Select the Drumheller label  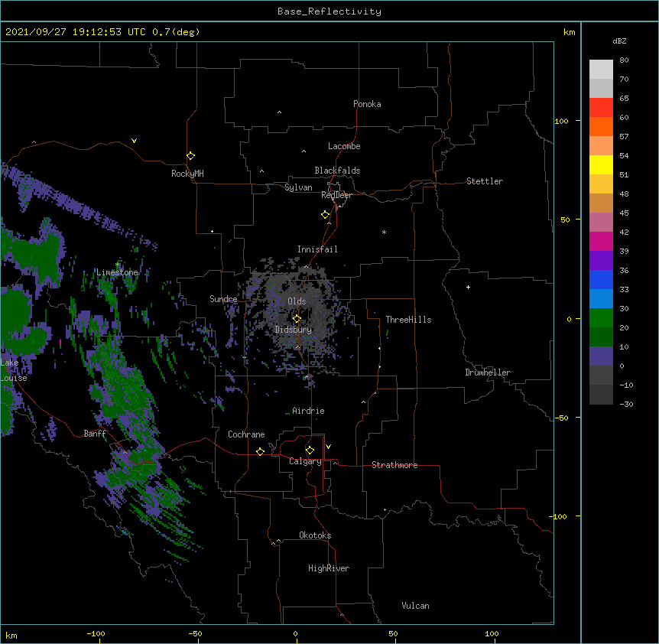(x=488, y=372)
